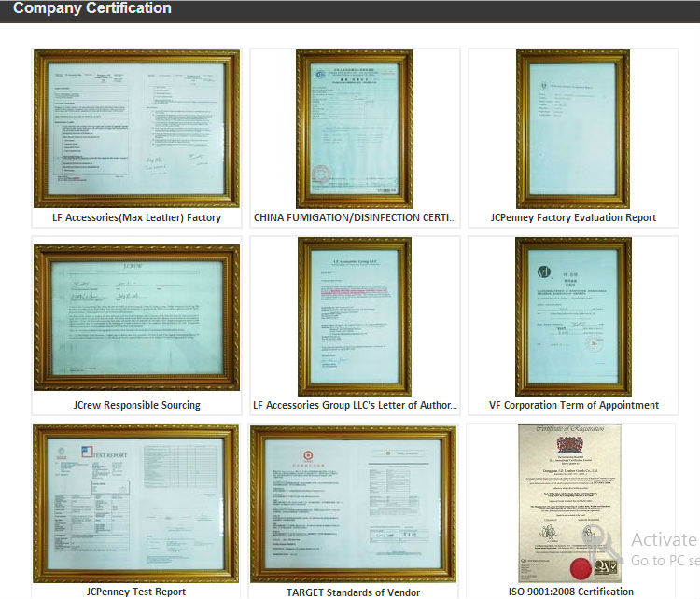Open China Fumigation/Disinfection certificate image
The image size is (700, 599).
[355, 129]
